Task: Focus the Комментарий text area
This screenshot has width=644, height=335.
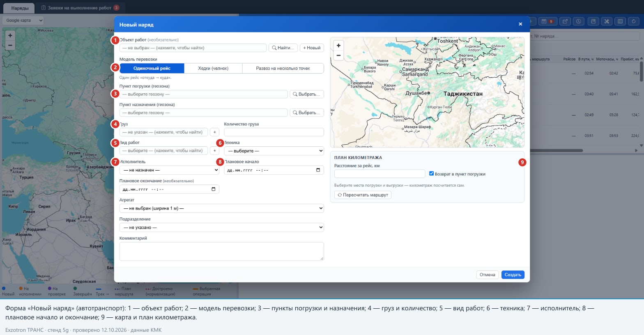Action: point(222,251)
